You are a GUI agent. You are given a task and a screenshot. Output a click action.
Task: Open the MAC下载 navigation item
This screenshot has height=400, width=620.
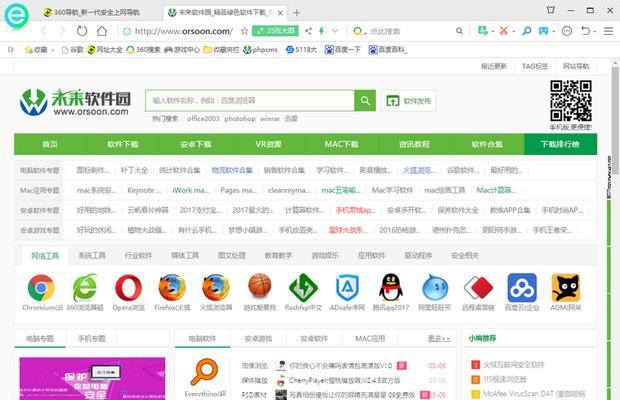coord(342,144)
